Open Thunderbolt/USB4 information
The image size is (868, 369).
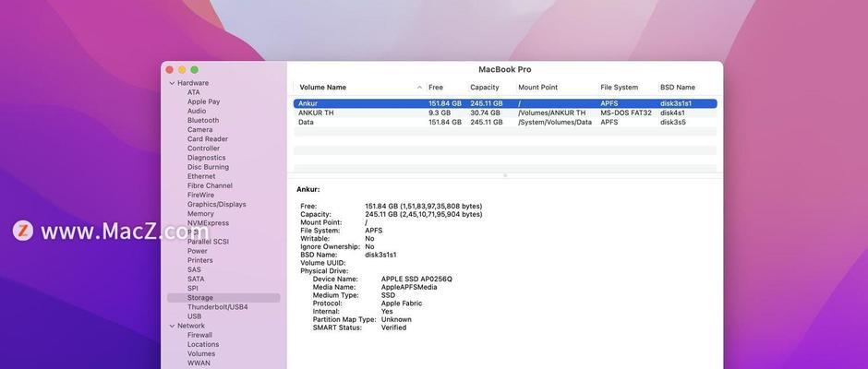coord(217,307)
